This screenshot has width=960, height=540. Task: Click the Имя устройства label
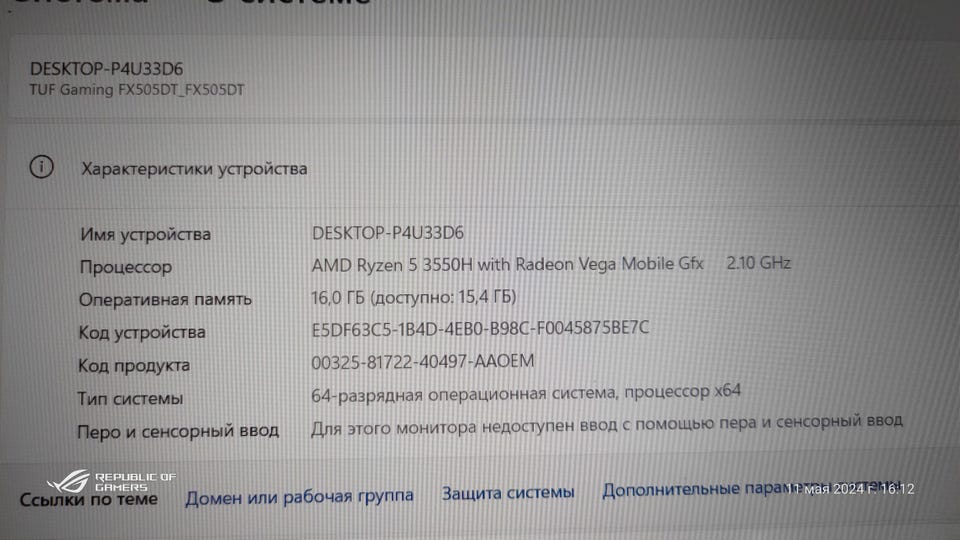(145, 234)
